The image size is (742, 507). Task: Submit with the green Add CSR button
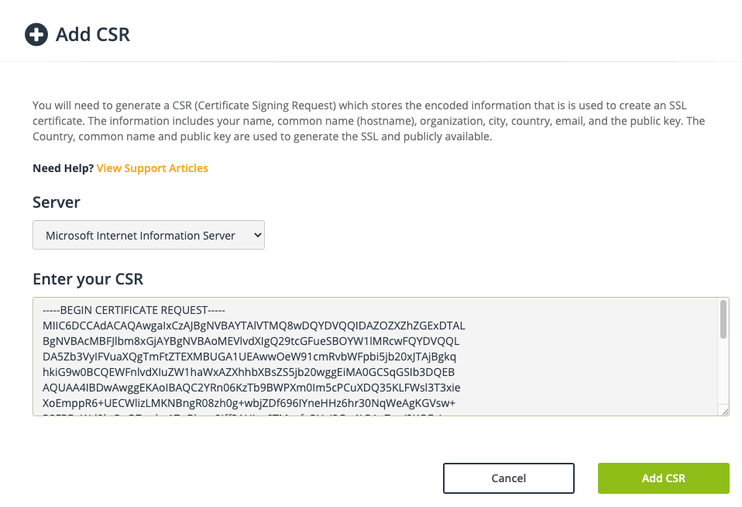tap(663, 478)
